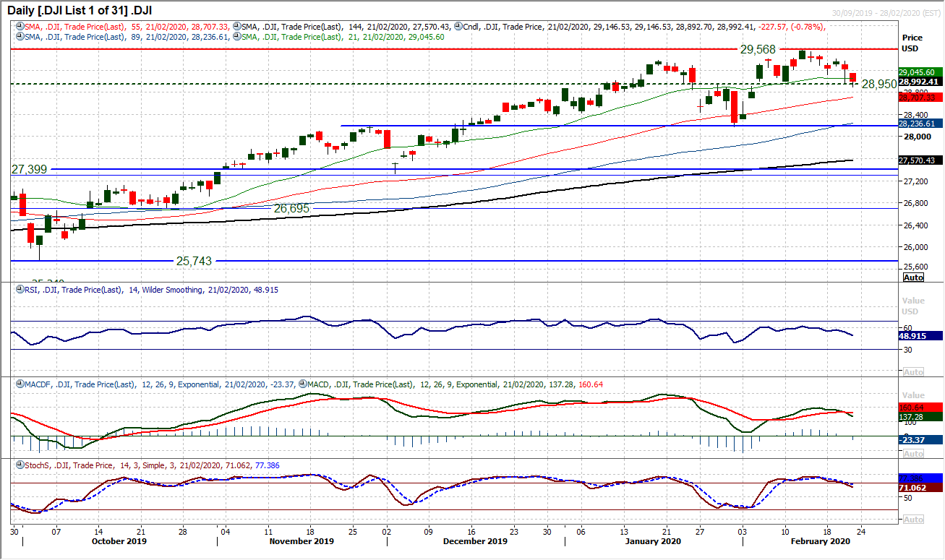This screenshot has width=945, height=560.
Task: Click the SMA 55 legend value 28,707.33
Action: point(208,26)
